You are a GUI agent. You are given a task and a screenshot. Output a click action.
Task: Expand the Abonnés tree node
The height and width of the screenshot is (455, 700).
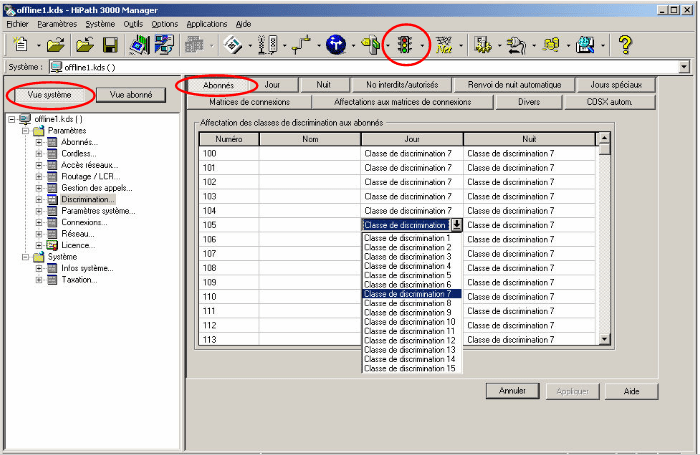click(39, 142)
